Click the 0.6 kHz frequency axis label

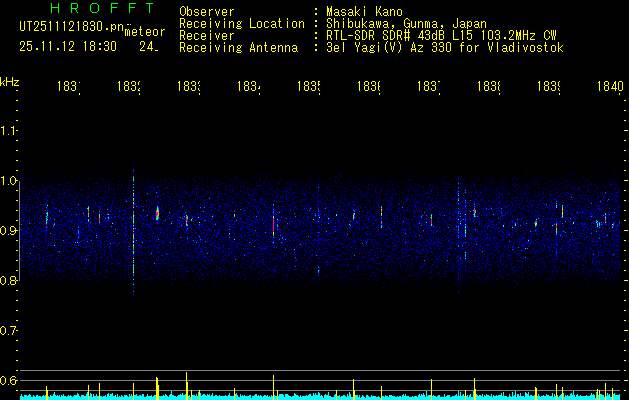(8, 380)
